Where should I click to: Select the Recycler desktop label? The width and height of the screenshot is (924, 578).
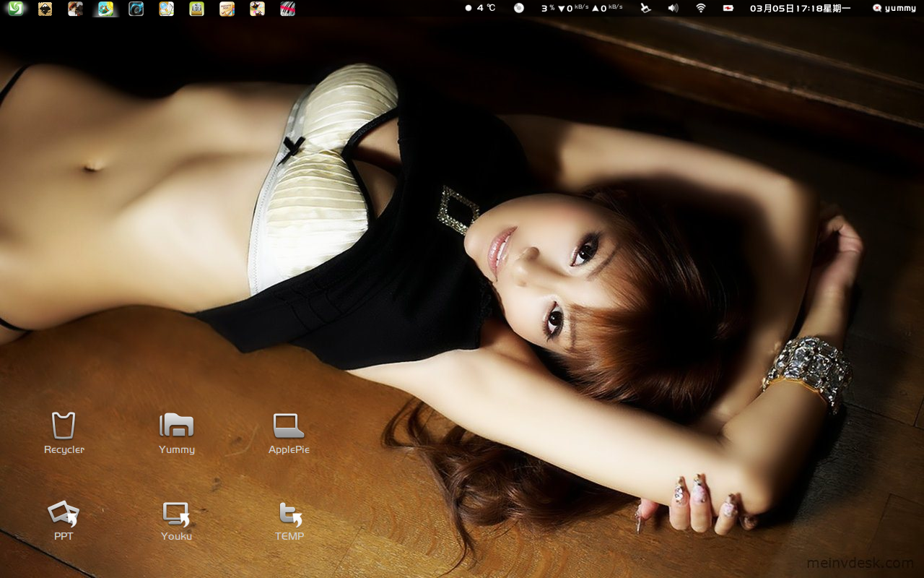point(64,449)
